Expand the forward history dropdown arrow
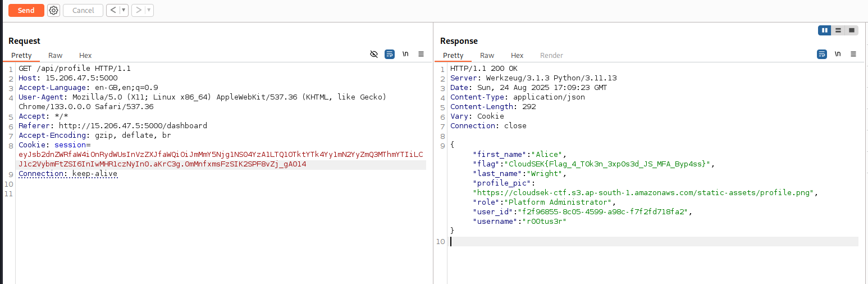The height and width of the screenshot is (284, 868). 149,10
